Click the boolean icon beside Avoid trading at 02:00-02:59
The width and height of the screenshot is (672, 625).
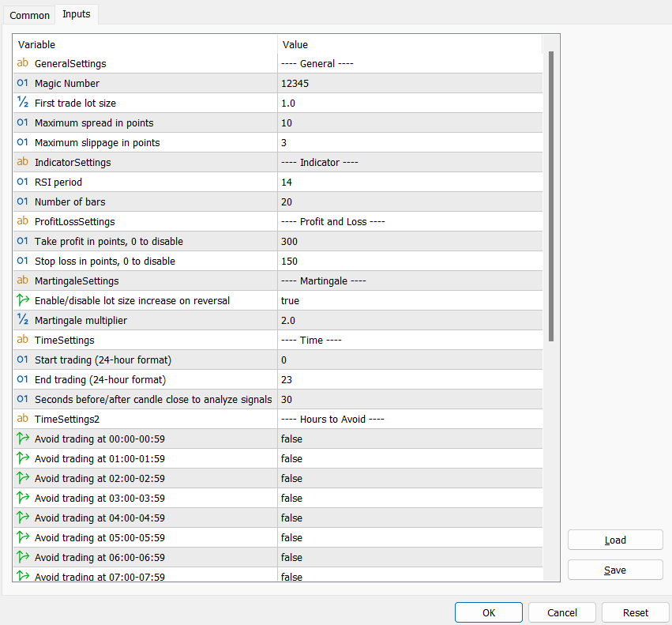click(23, 477)
